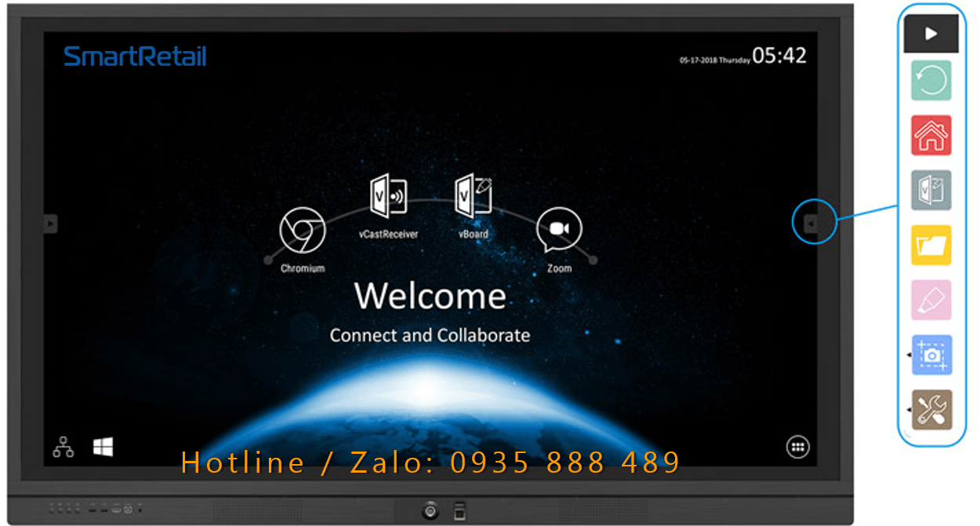Image resolution: width=980 pixels, height=526 pixels.
Task: Switch to Windows via the Windows logo
Action: (103, 447)
